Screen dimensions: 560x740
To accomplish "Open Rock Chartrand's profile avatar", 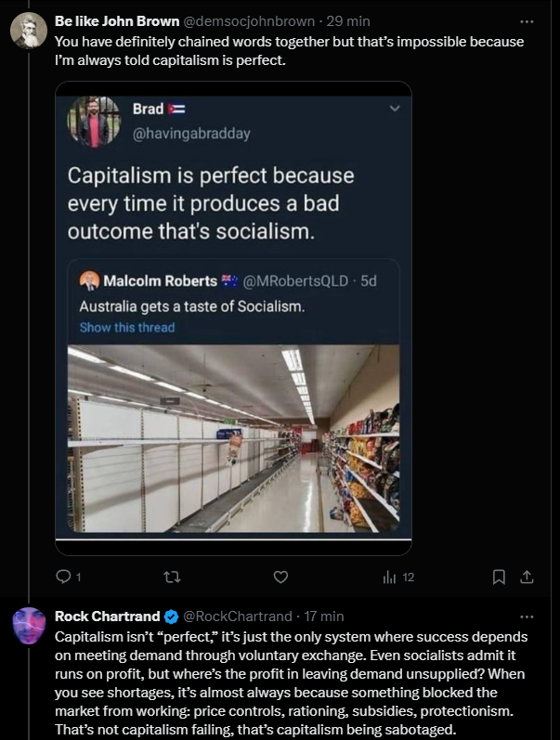I will click(28, 627).
